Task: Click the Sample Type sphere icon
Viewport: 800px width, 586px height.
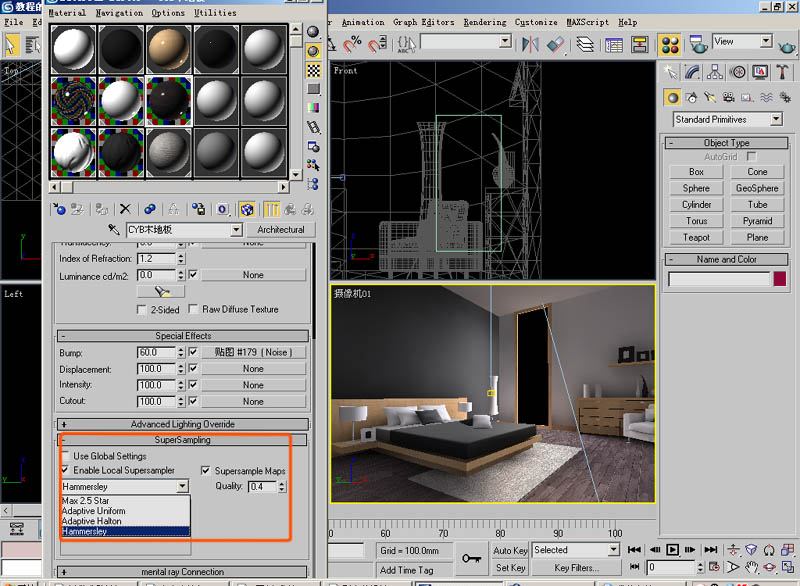Action: (313, 32)
